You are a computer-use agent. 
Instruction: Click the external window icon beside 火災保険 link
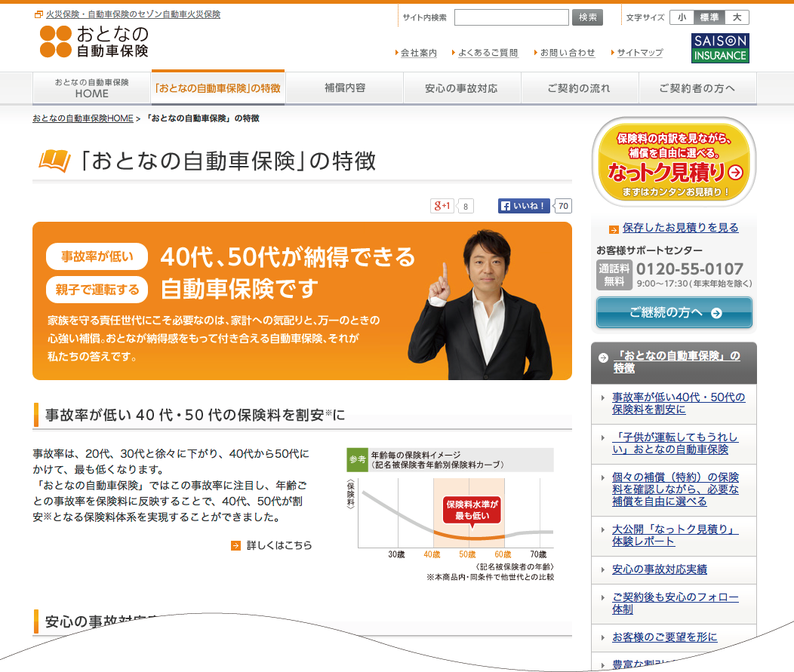[38, 14]
